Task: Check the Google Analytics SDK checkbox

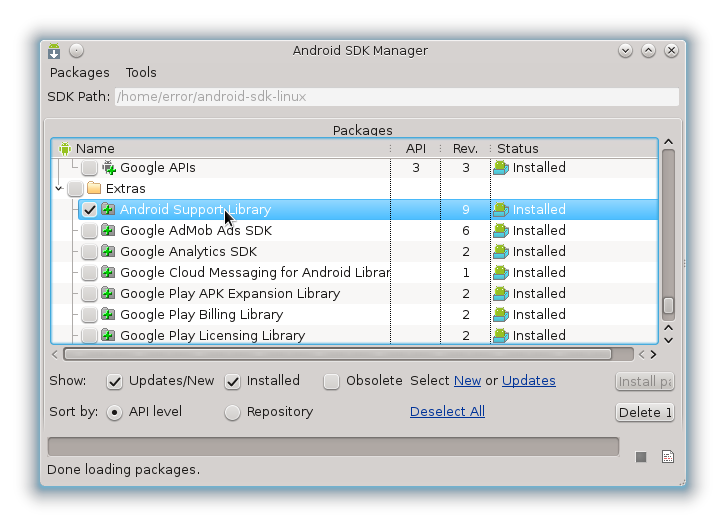Action: click(x=89, y=251)
